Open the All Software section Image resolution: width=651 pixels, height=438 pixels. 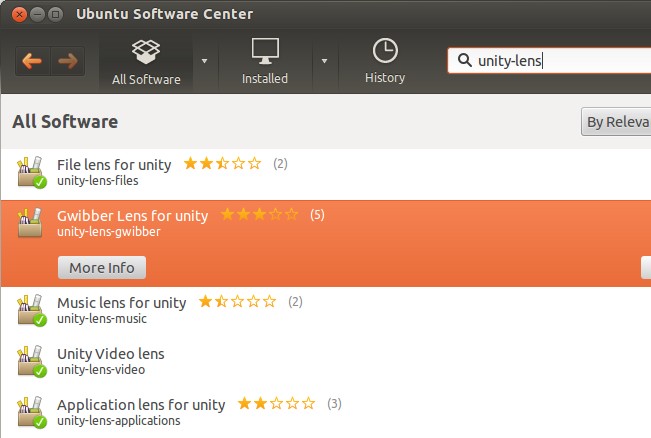pyautogui.click(x=146, y=62)
